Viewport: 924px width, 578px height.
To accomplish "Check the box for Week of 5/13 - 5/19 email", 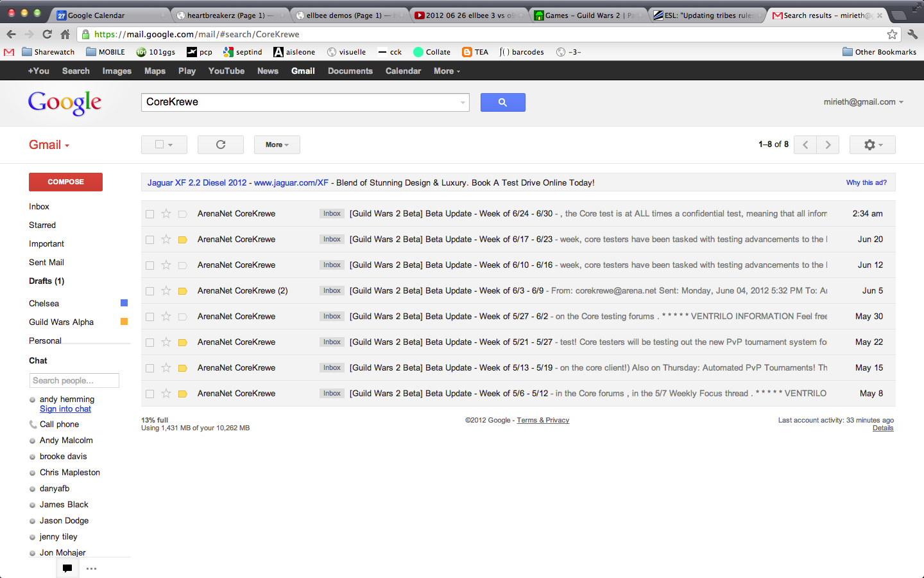I will coord(150,368).
